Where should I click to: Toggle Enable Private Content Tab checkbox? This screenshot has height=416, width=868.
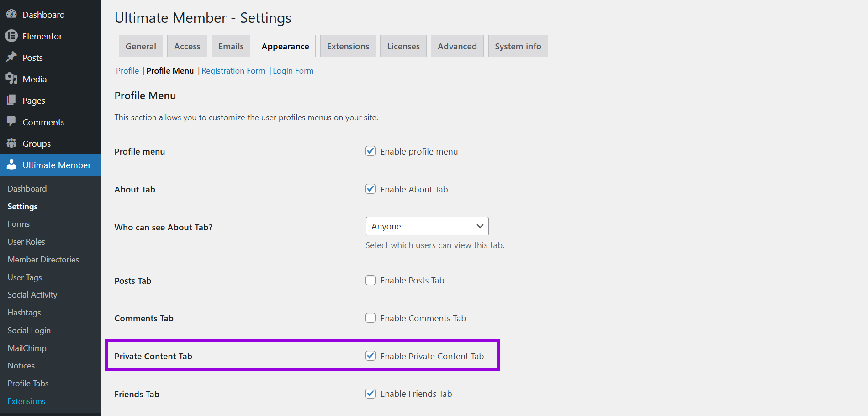pos(370,356)
